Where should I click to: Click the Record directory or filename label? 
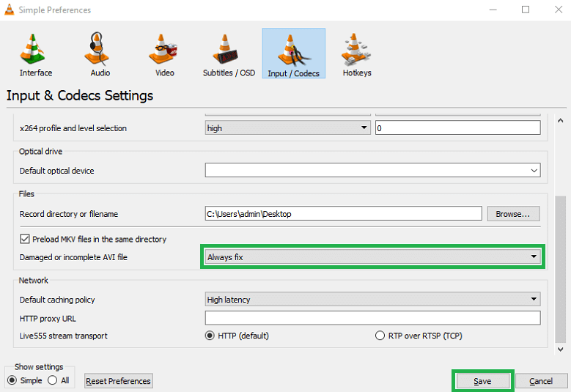click(69, 214)
